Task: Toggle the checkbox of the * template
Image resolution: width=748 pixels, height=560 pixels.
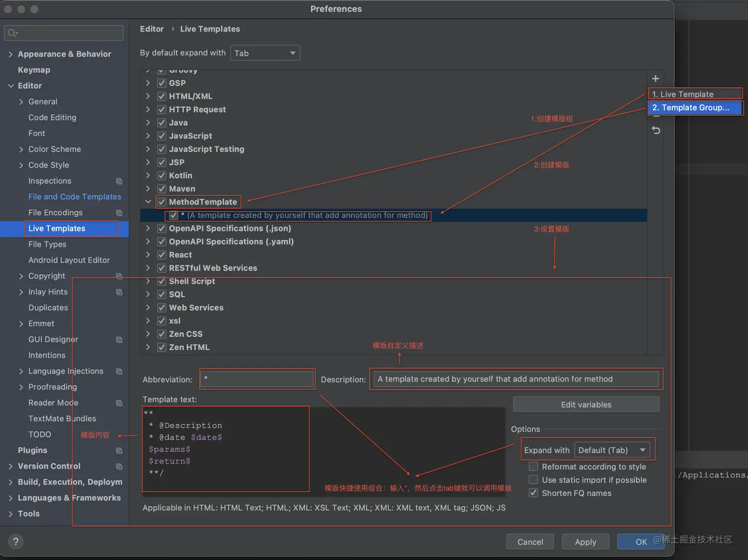Action: tap(173, 215)
